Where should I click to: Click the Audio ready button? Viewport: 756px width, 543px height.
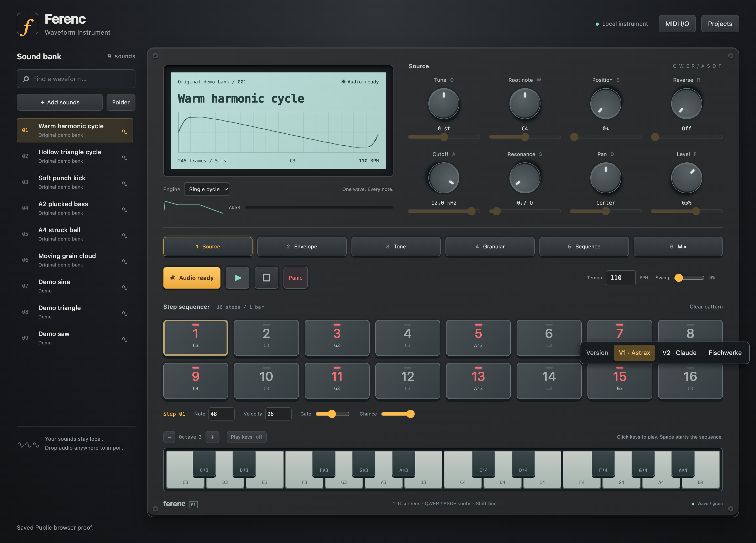(192, 278)
